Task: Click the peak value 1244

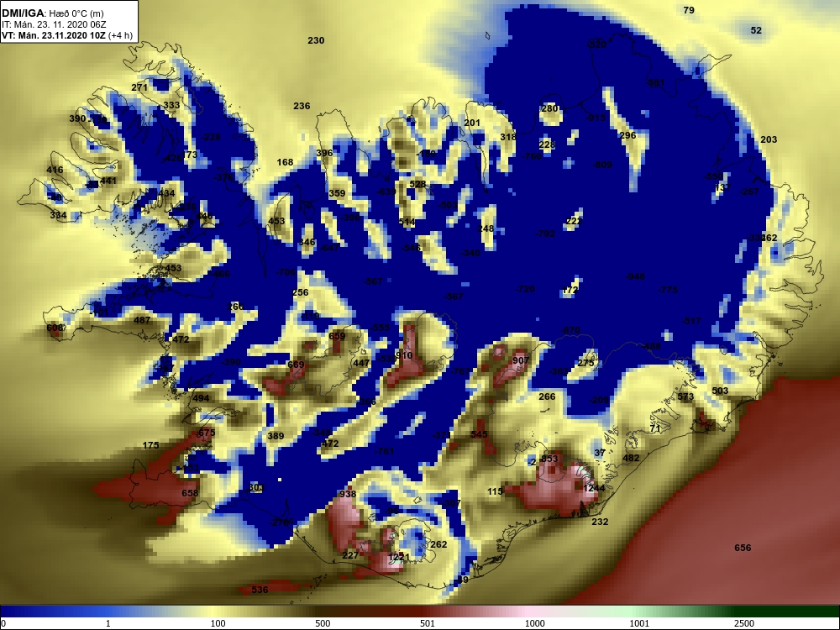Action: point(594,488)
